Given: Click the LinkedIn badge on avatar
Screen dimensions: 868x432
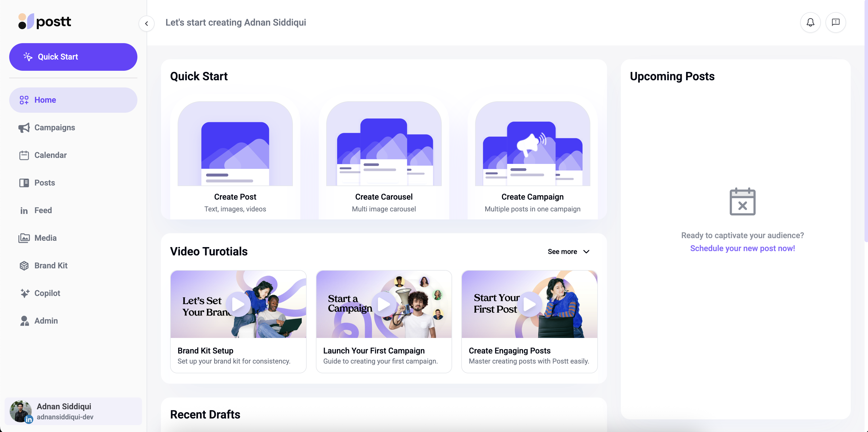Looking at the screenshot, I should tap(29, 419).
